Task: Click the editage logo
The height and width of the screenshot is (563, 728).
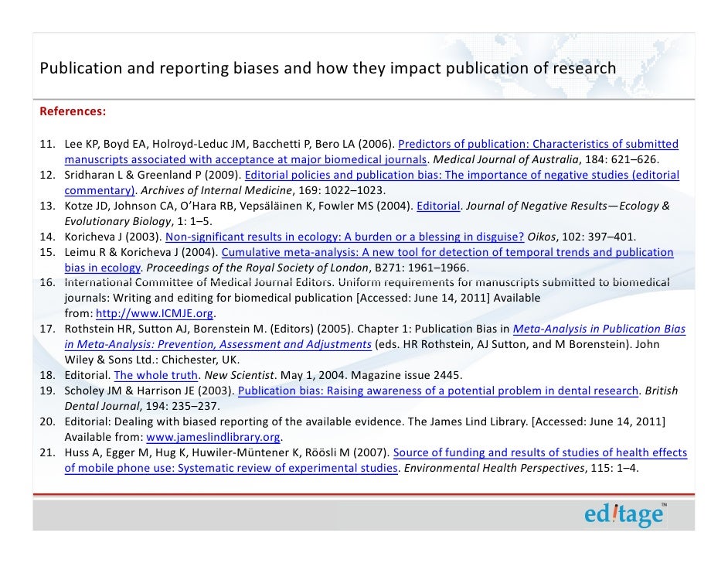Action: tap(625, 514)
